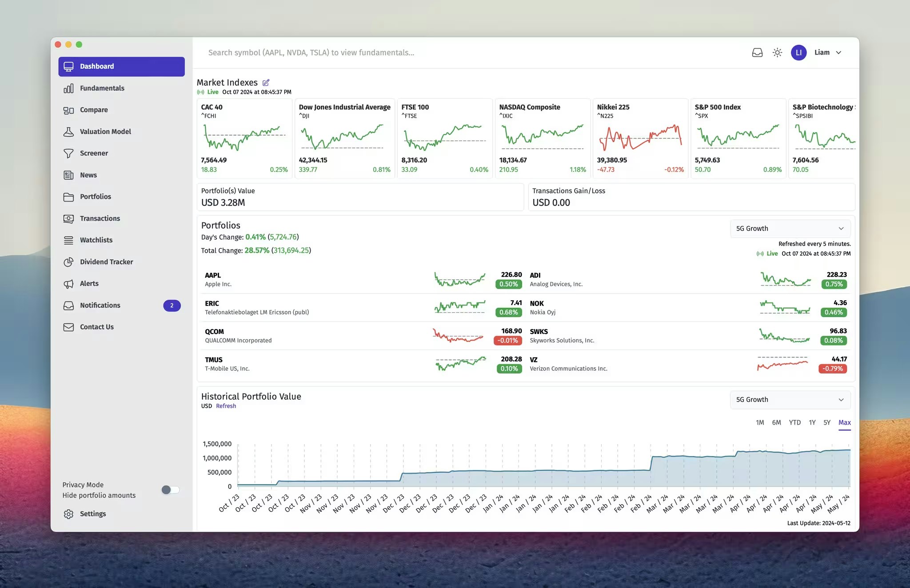Open the CAC 40 index card
This screenshot has height=588, width=910.
tap(244, 139)
